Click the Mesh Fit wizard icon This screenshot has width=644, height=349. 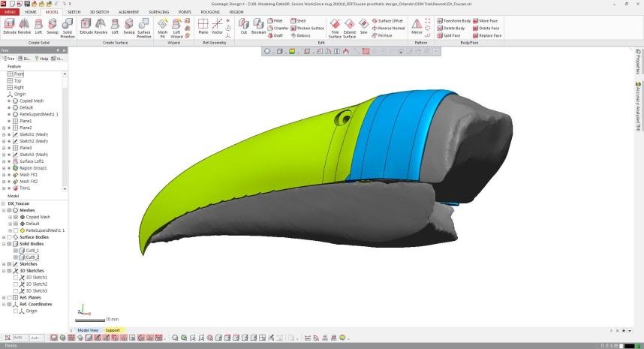pyautogui.click(x=162, y=26)
